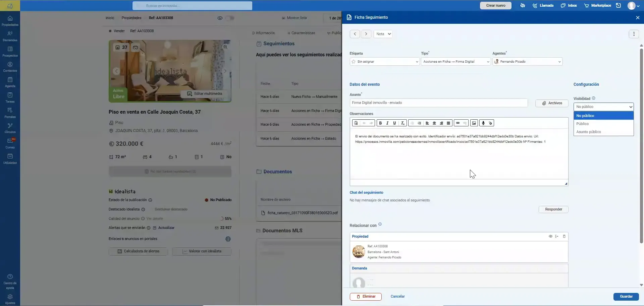This screenshot has width=644, height=306.
Task: Click Responder button in chat section
Action: (x=553, y=209)
